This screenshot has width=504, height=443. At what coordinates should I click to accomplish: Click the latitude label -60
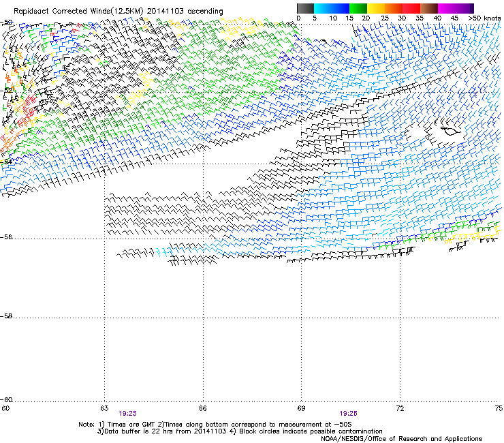pyautogui.click(x=6, y=400)
